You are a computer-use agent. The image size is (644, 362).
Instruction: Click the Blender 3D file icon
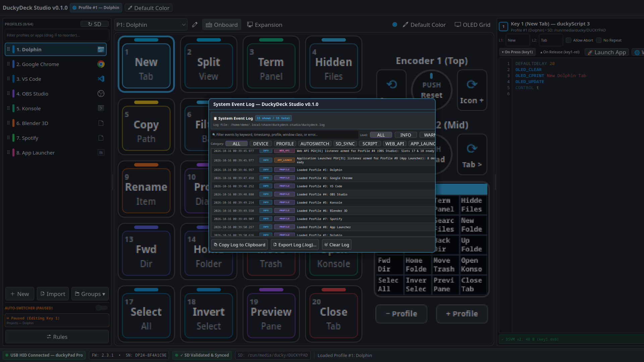(x=101, y=123)
